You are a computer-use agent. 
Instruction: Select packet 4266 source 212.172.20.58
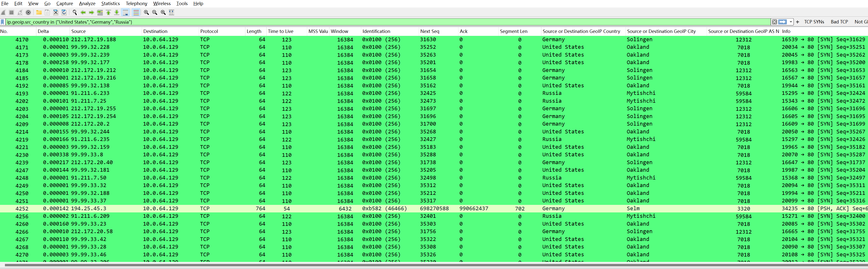(434, 231)
